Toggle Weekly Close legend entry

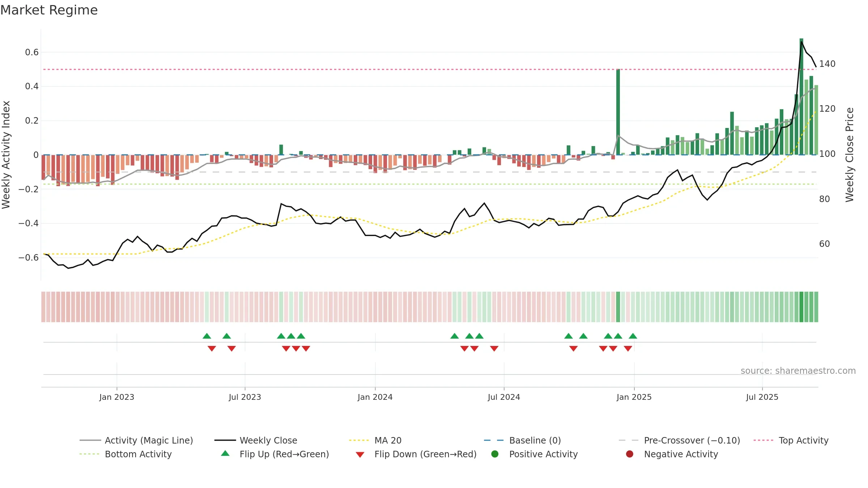click(256, 440)
